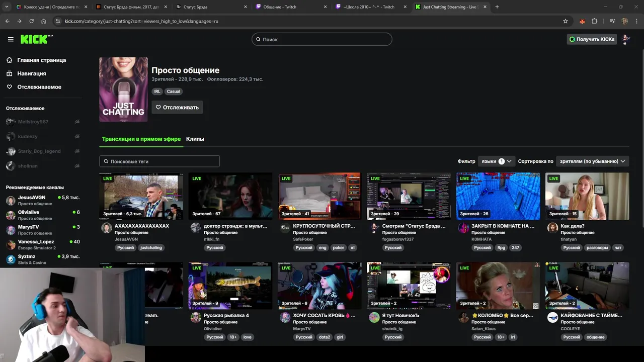
Task: Open the user profile avatar menu
Action: click(x=625, y=39)
